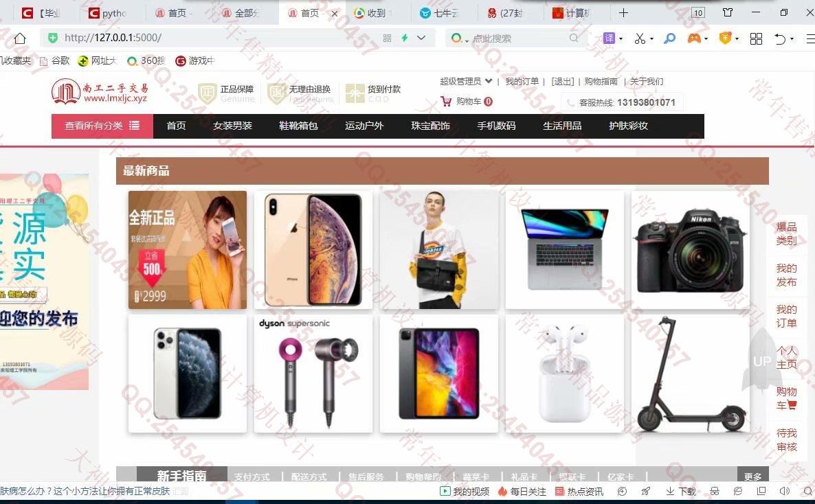Select the 首页 navigation menu item
The width and height of the screenshot is (815, 504).
(x=176, y=126)
